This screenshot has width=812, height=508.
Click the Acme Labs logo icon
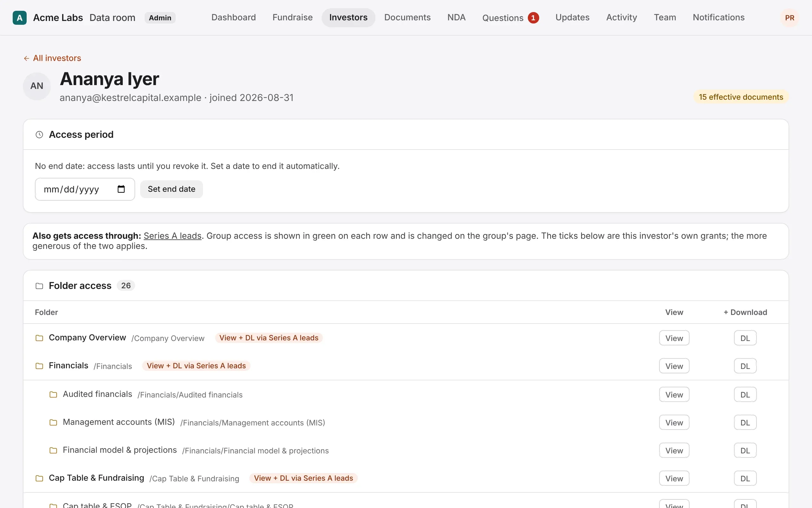tap(19, 18)
